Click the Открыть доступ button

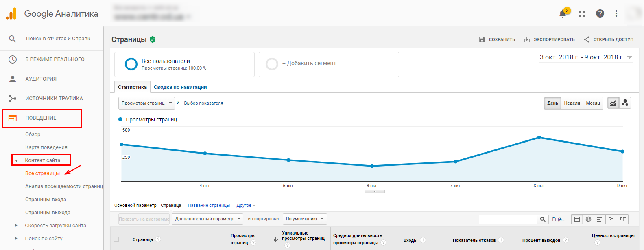pyautogui.click(x=609, y=39)
